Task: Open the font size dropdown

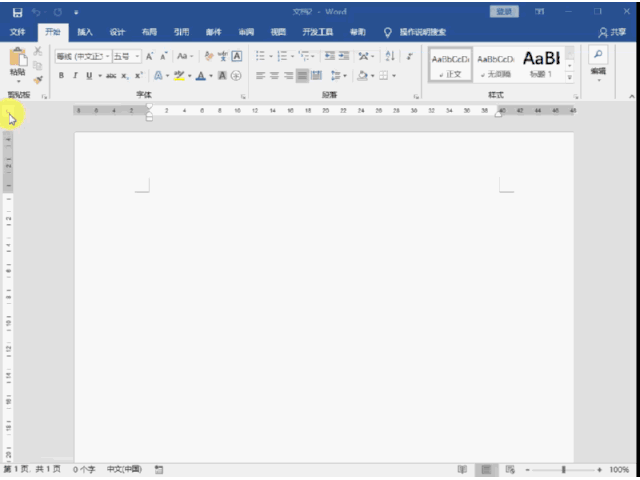Action: tap(126, 56)
